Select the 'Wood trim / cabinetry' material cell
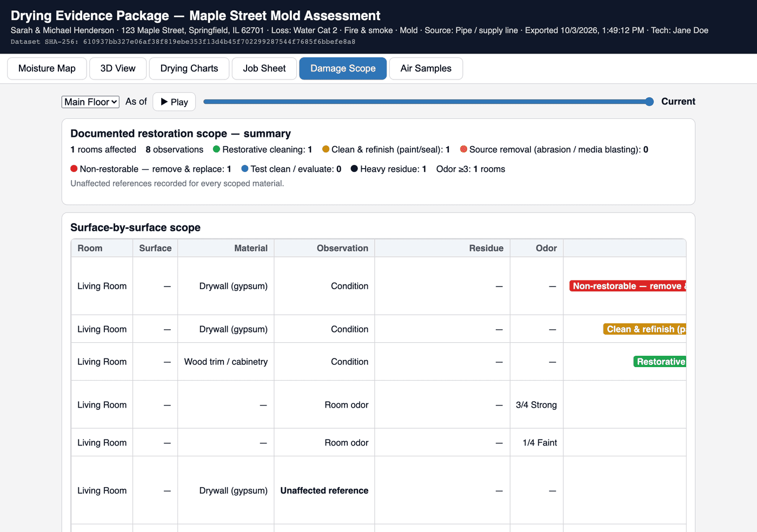Screen dimensions: 757x532 [x=226, y=362]
